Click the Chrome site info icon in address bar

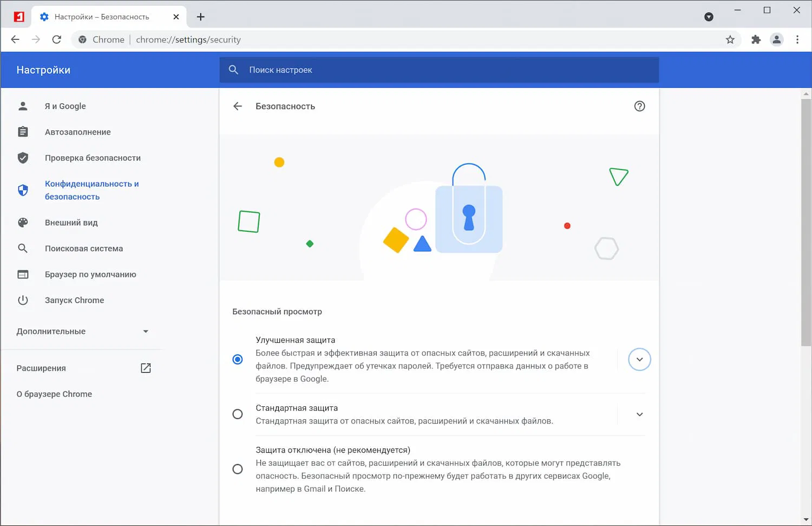click(x=82, y=40)
